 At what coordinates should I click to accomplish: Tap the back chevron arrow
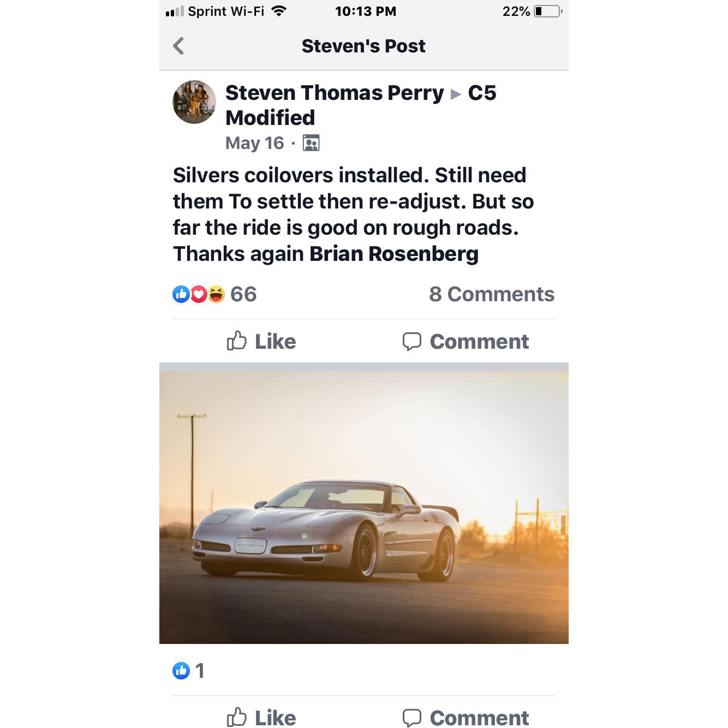tap(178, 46)
